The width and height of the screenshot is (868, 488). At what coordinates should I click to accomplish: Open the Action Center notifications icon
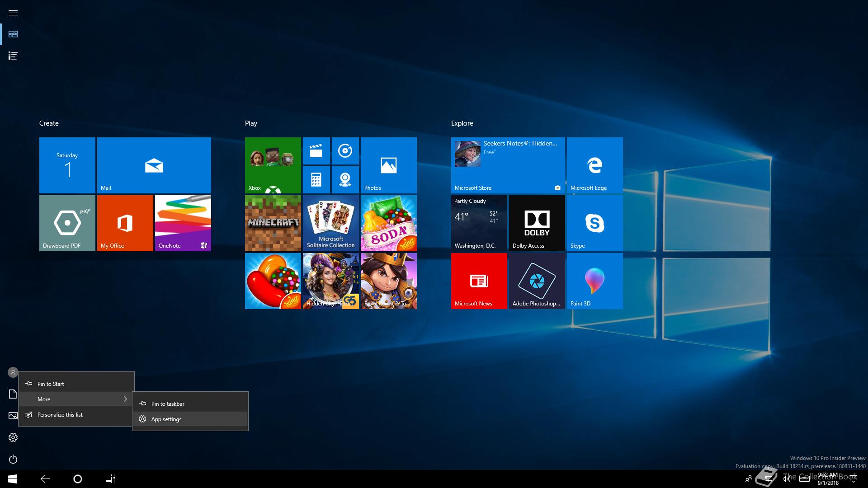pos(854,479)
